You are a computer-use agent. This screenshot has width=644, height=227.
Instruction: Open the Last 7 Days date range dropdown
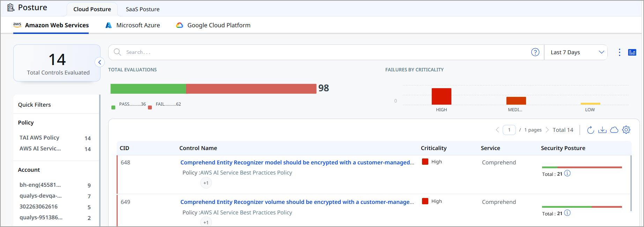576,52
